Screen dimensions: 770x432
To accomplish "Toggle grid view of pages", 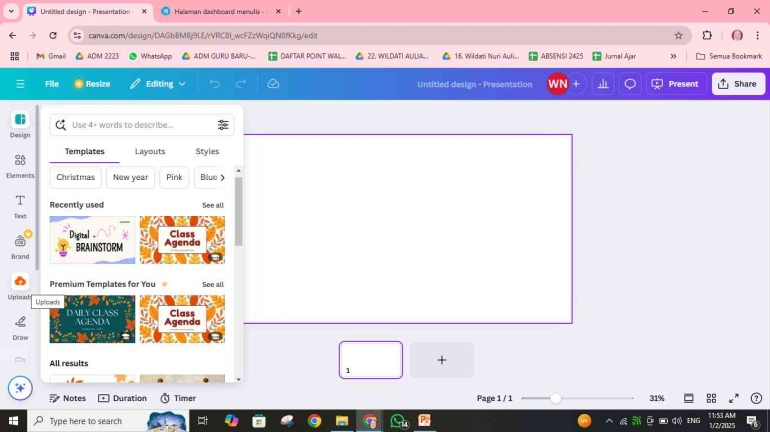I will (711, 398).
